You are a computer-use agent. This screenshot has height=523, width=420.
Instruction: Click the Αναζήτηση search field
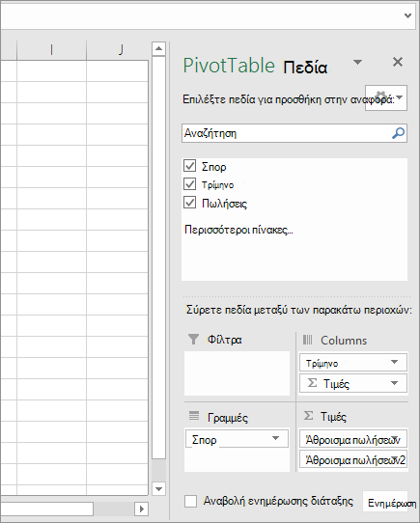(294, 133)
